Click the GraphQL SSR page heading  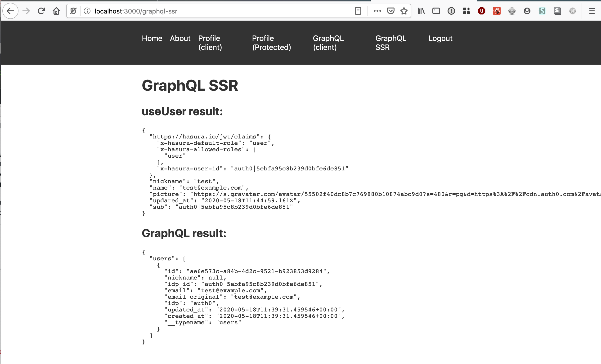pyautogui.click(x=190, y=86)
